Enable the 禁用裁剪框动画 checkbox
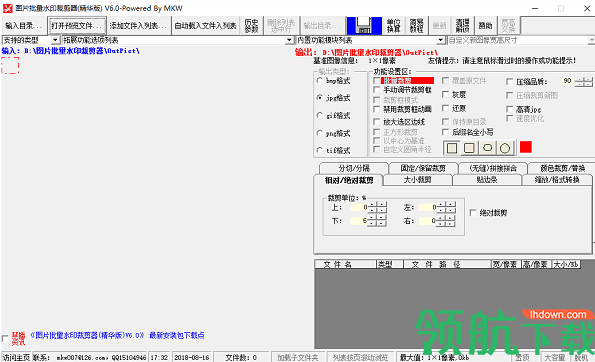Screen dimensions: 595x362 click(x=377, y=109)
